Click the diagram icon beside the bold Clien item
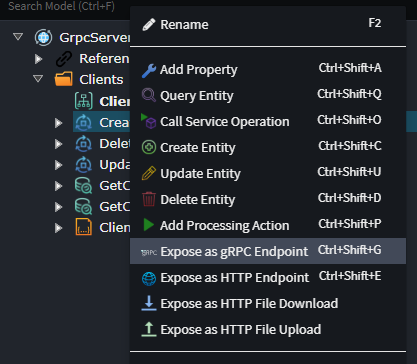 (x=83, y=101)
